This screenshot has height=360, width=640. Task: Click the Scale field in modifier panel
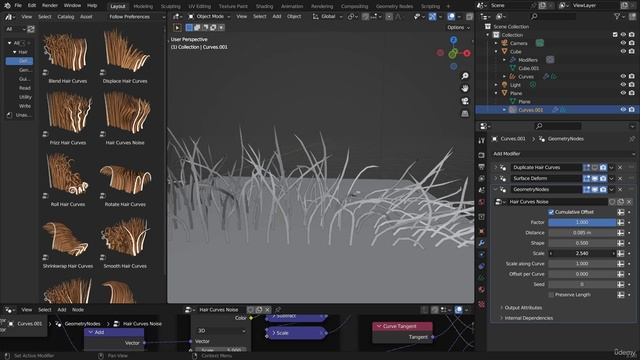582,253
